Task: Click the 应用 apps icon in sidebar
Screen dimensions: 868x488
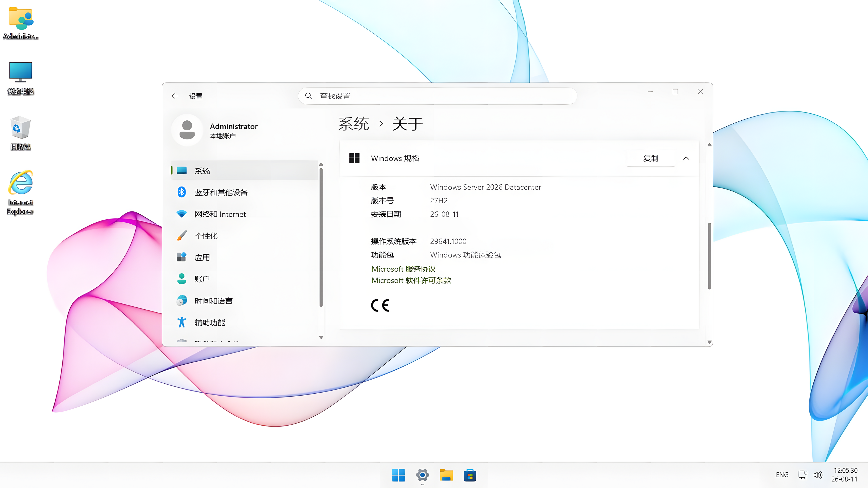Action: (182, 257)
